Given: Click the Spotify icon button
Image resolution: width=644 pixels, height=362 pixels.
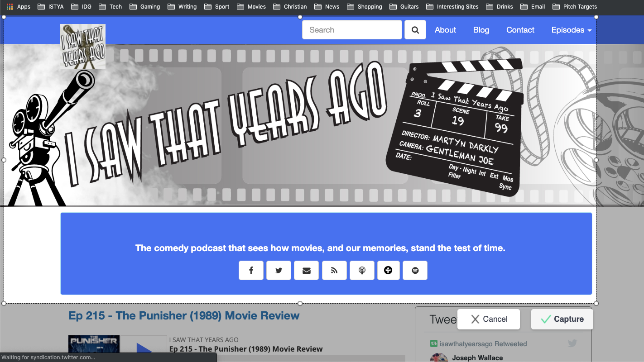Looking at the screenshot, I should coord(415,271).
